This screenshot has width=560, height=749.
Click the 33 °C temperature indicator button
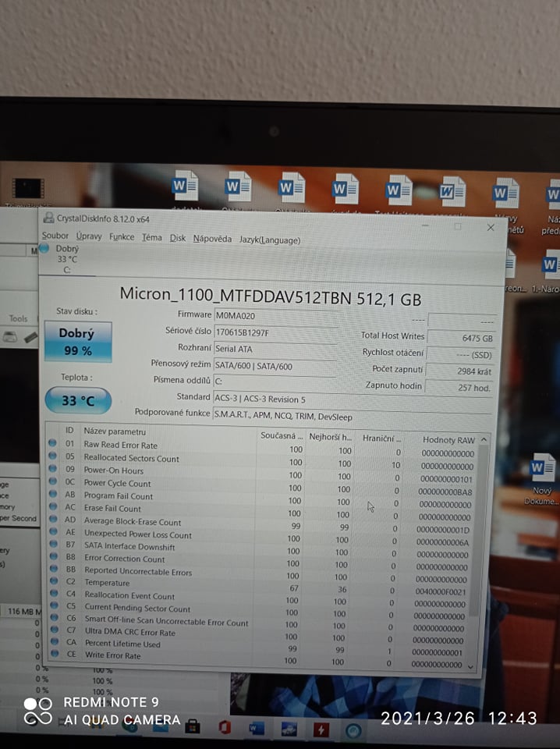[77, 401]
